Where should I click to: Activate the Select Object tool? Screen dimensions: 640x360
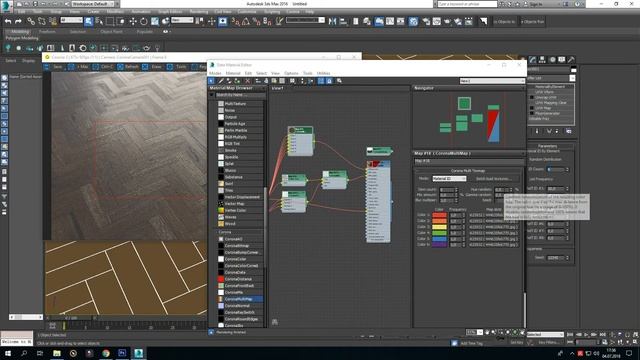tap(89, 21)
